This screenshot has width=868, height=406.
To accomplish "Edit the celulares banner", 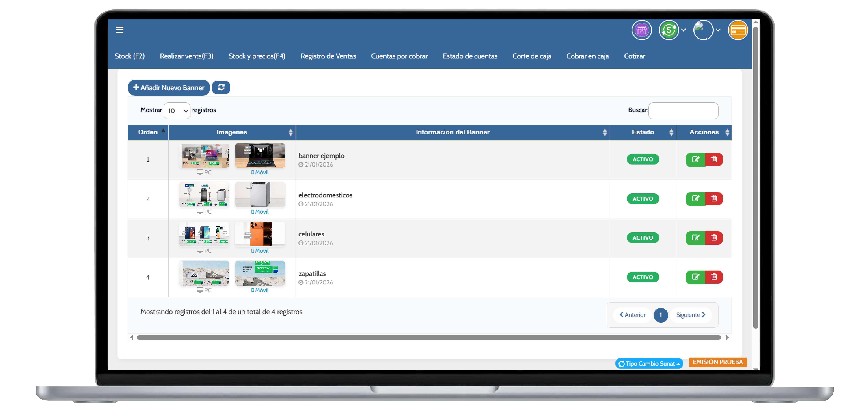I will [695, 238].
